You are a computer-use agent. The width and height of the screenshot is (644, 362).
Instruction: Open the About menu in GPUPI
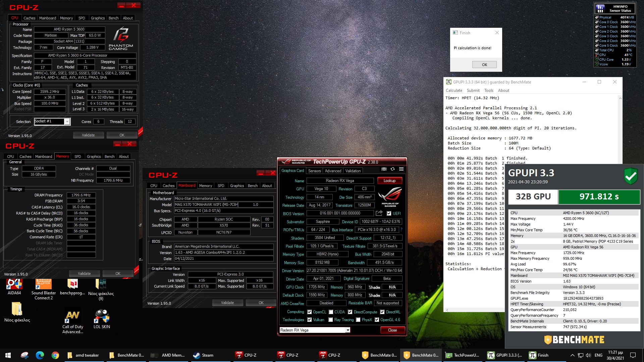pyautogui.click(x=503, y=90)
